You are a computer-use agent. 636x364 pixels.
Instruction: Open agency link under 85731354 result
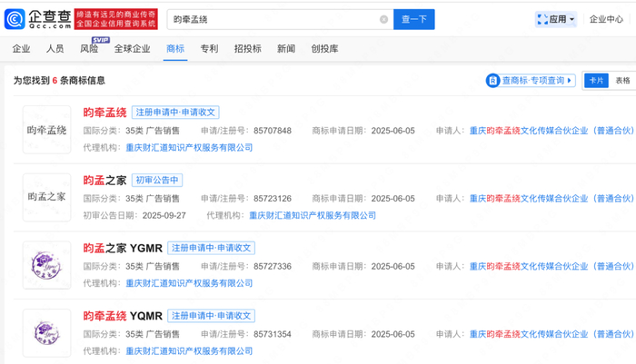pos(189,350)
